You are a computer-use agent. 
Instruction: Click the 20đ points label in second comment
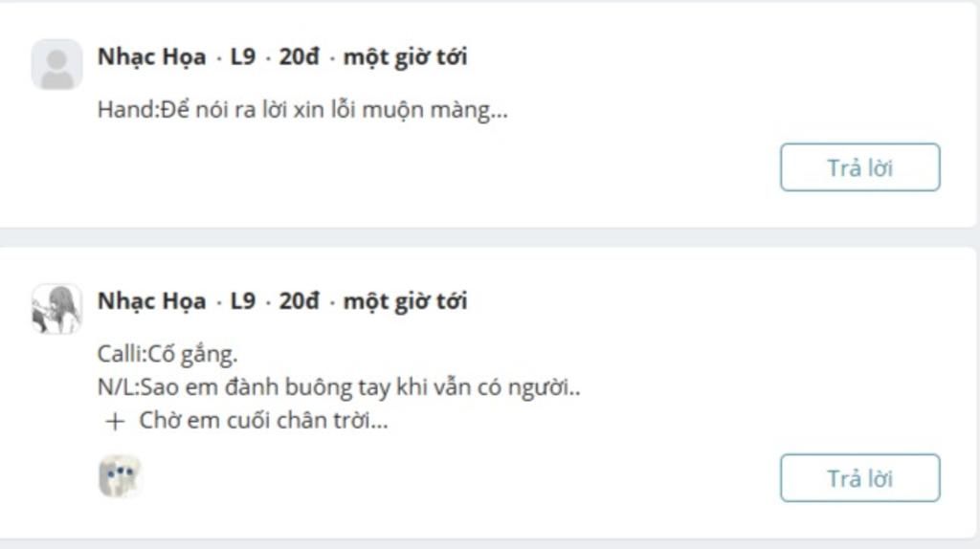pyautogui.click(x=300, y=301)
